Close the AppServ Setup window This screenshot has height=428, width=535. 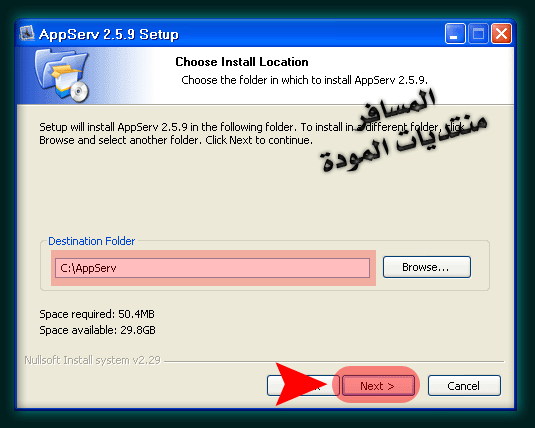tap(501, 33)
